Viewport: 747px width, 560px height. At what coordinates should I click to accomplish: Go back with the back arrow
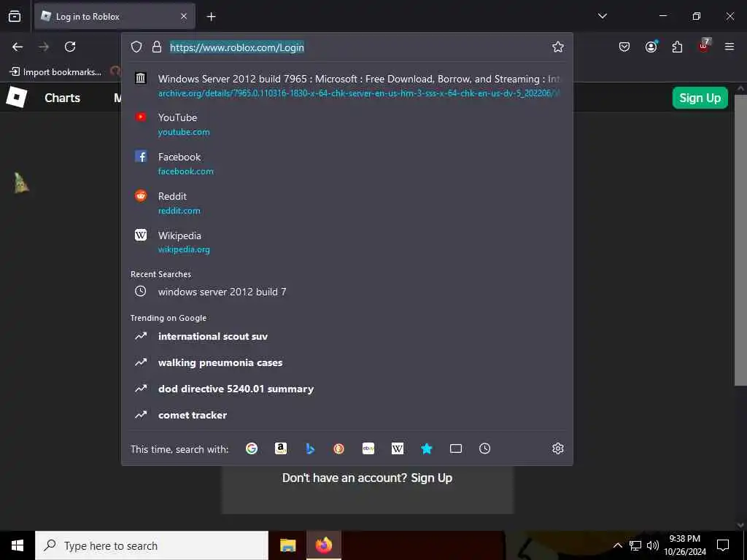(18, 47)
